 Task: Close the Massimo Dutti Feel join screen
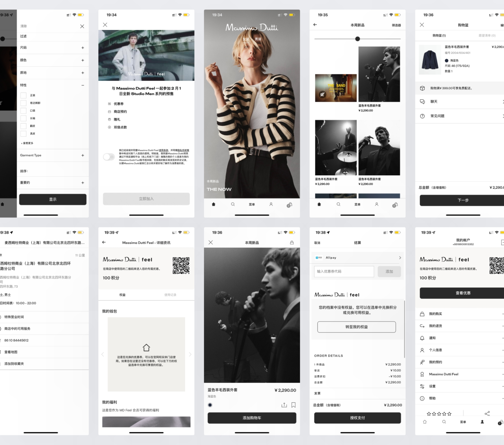coord(105,25)
